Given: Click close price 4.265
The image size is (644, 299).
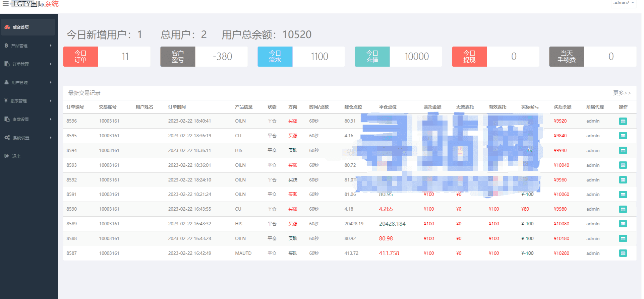Looking at the screenshot, I should click(x=386, y=209).
